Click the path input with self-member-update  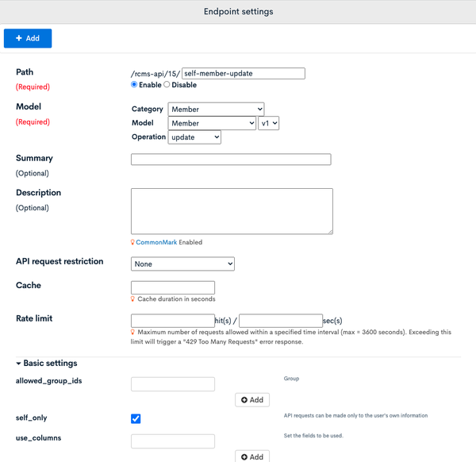pos(244,74)
